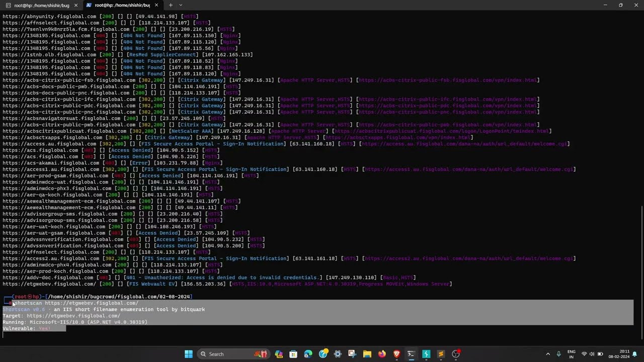This screenshot has height=362, width=644.
Task: Close the second active terminal tab
Action: click(x=156, y=5)
